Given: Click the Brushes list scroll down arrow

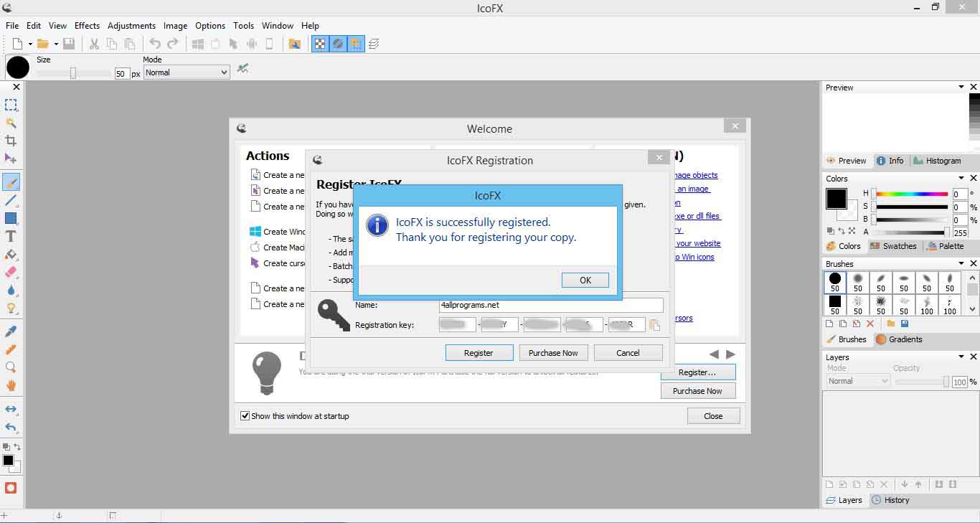Looking at the screenshot, I should pyautogui.click(x=973, y=309).
